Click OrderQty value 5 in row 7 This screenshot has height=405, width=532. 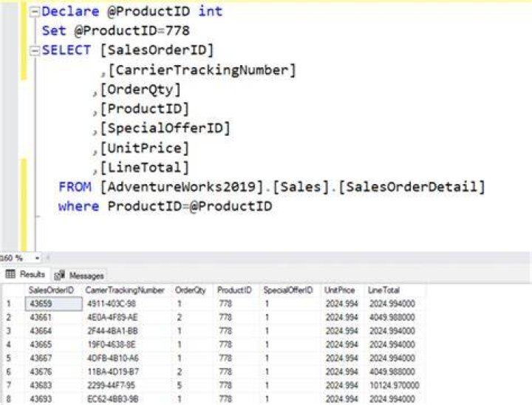tap(179, 385)
